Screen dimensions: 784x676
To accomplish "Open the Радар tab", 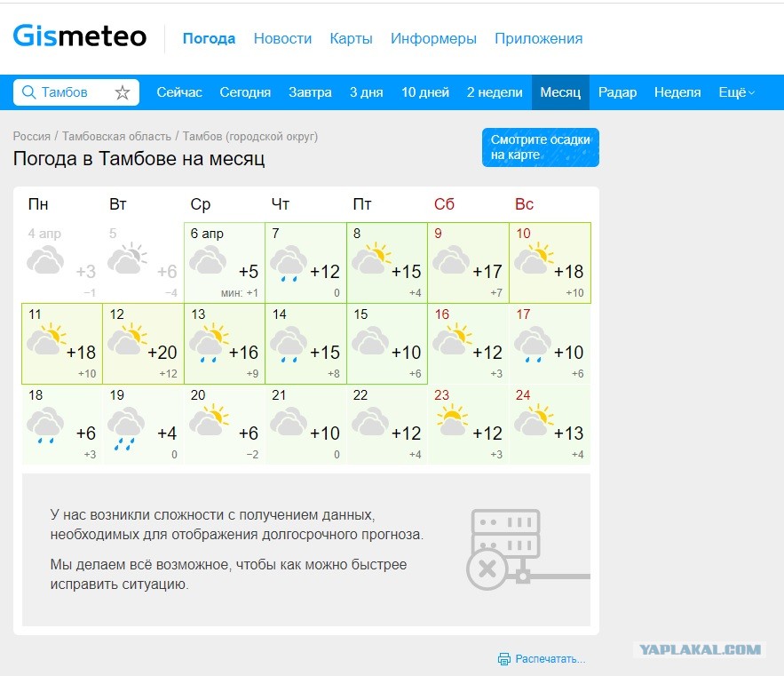I will [x=617, y=92].
